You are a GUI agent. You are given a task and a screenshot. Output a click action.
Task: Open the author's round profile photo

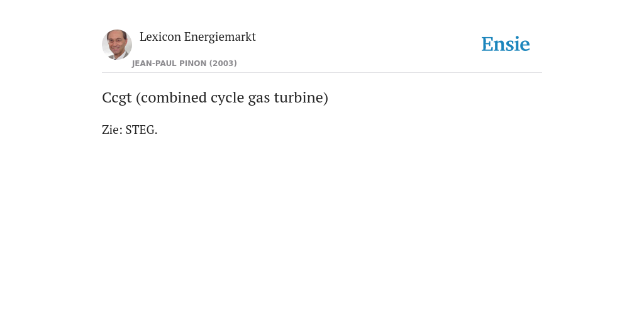(x=117, y=45)
